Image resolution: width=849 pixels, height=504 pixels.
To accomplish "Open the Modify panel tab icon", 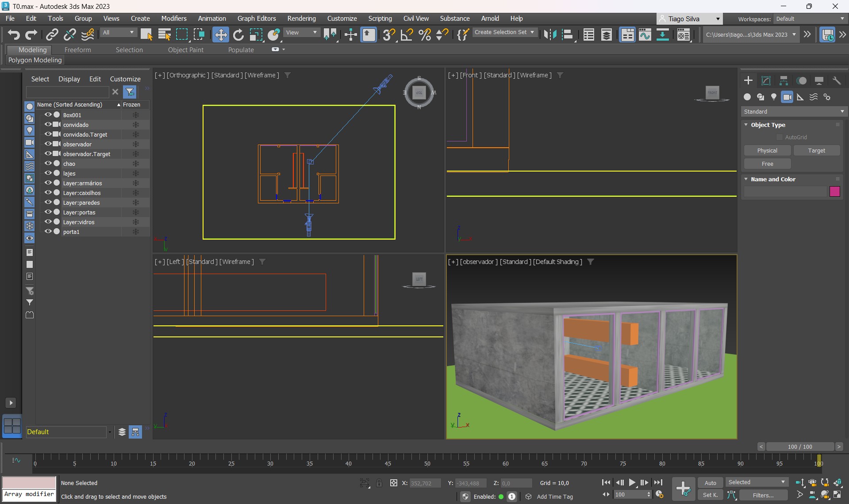I will point(766,80).
